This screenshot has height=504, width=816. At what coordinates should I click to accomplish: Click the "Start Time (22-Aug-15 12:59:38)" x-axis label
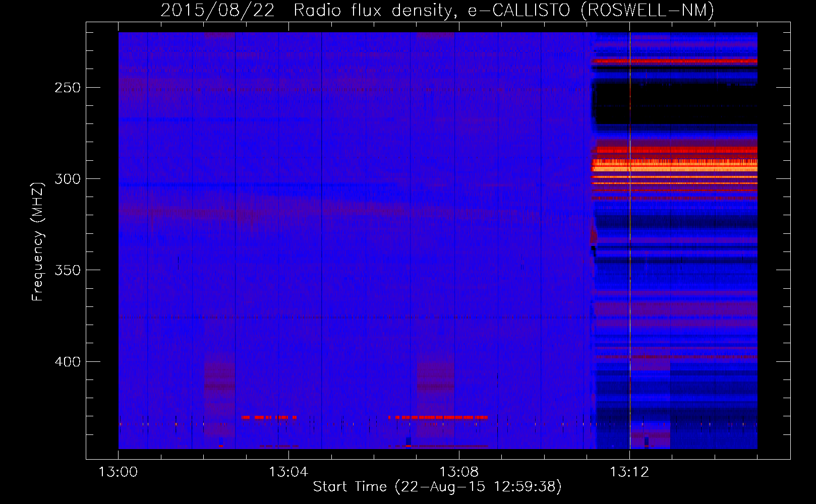click(x=437, y=487)
